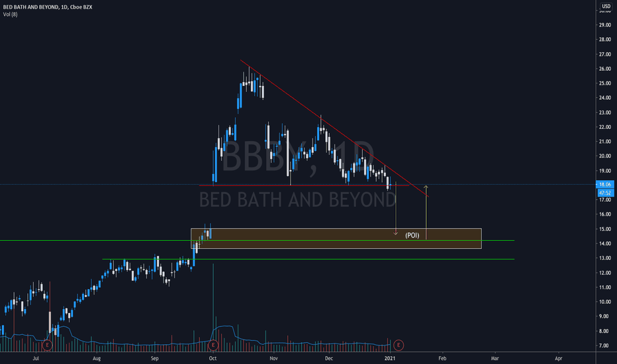Click the earnings E marker above Oct
The height and width of the screenshot is (364, 617).
pos(213,345)
